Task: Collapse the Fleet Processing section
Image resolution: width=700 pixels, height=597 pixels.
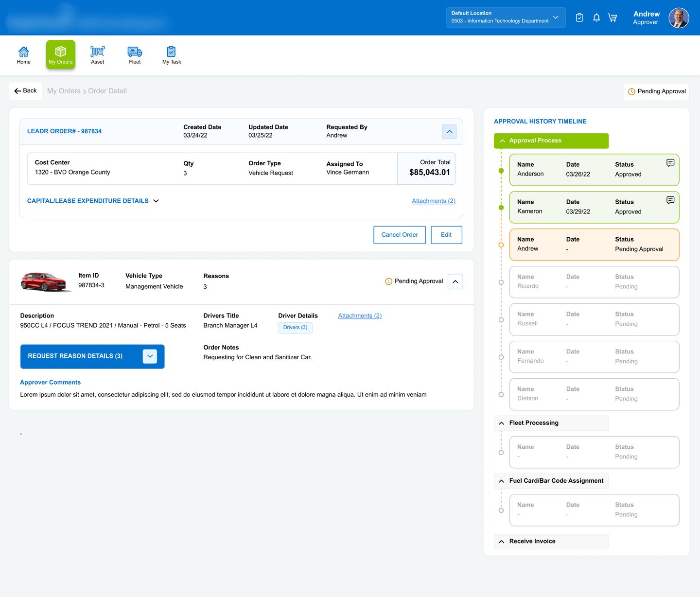Action: point(551,423)
